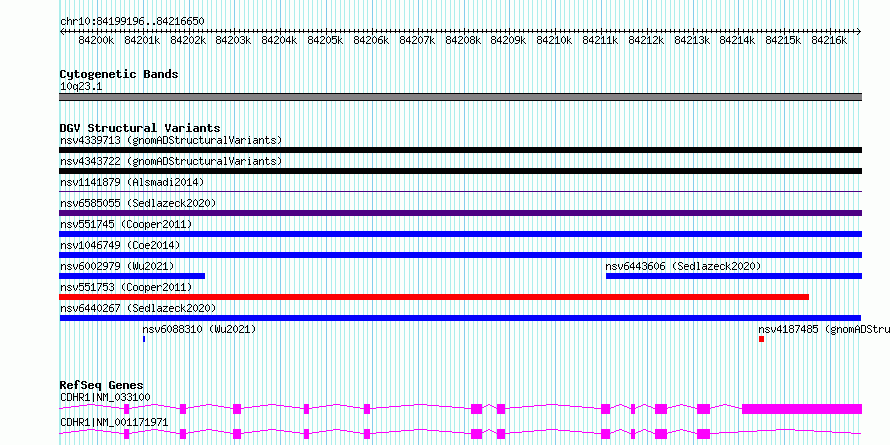Click the 84208k ruler label
The image size is (890, 445).
click(464, 40)
